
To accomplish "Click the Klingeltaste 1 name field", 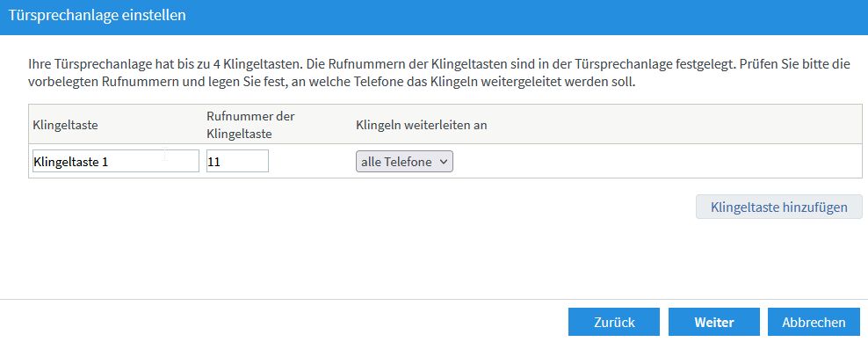I will (x=116, y=161).
